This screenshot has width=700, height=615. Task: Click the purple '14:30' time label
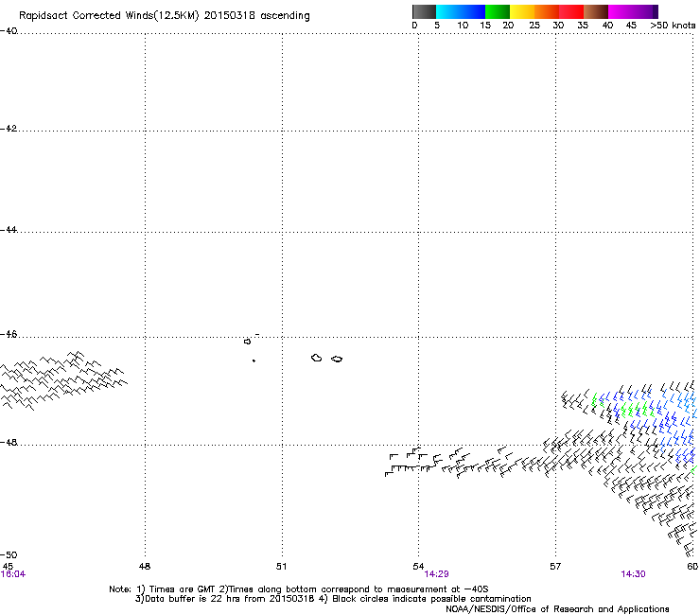[x=633, y=574]
